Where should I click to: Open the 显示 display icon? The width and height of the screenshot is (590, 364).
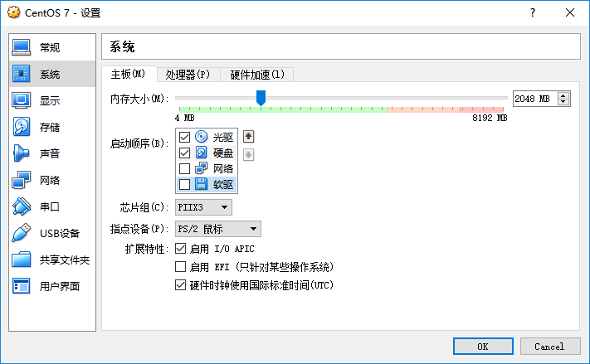click(x=21, y=100)
